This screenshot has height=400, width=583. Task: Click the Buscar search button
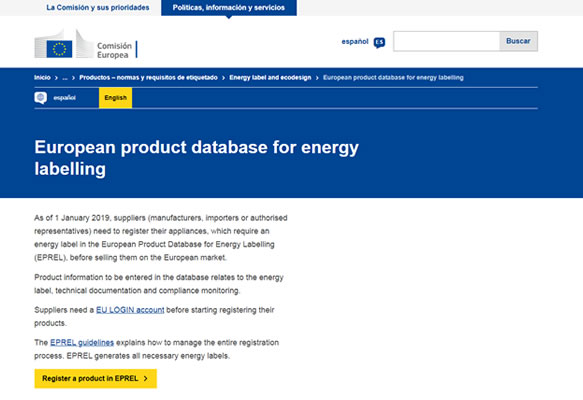pyautogui.click(x=518, y=41)
